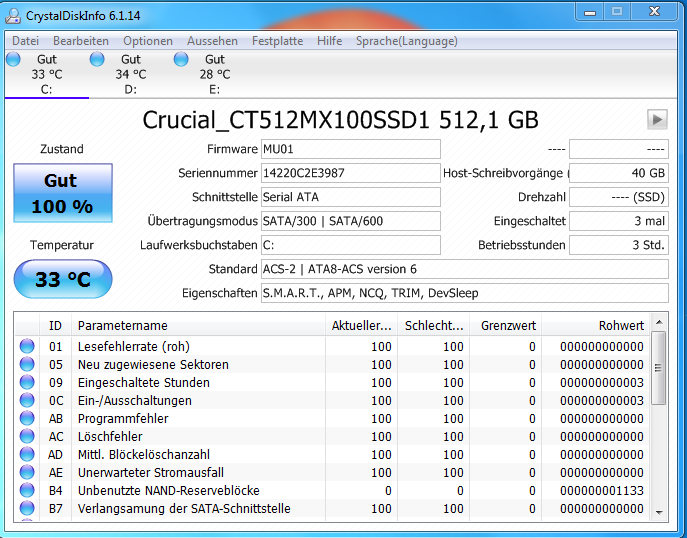Open the Festplatte menu

(277, 41)
